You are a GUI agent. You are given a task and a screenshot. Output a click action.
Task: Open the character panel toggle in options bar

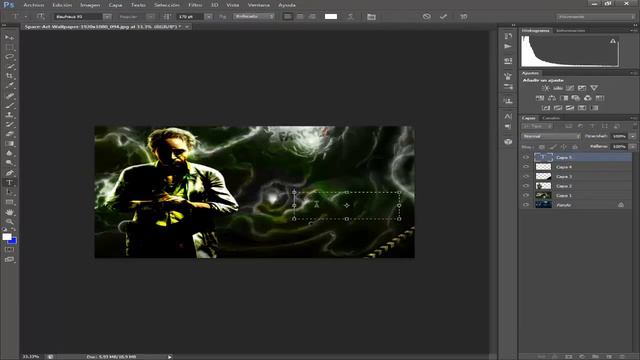[x=371, y=17]
